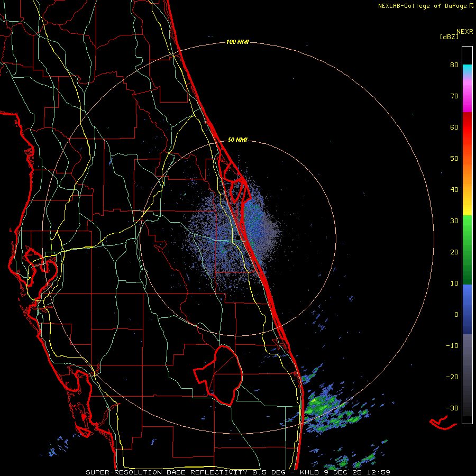Click the -10 dBZ scale value
The image size is (476, 476).
tap(452, 346)
